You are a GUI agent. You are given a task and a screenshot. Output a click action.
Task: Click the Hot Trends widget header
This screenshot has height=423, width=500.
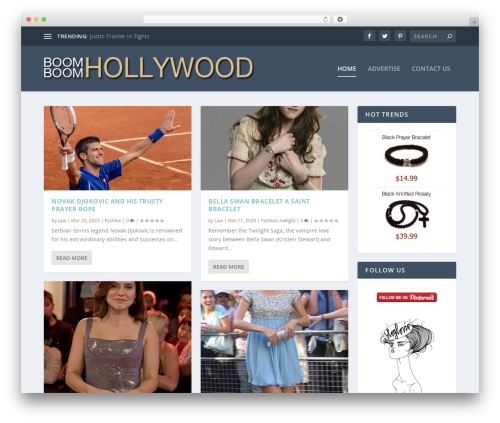[407, 115]
